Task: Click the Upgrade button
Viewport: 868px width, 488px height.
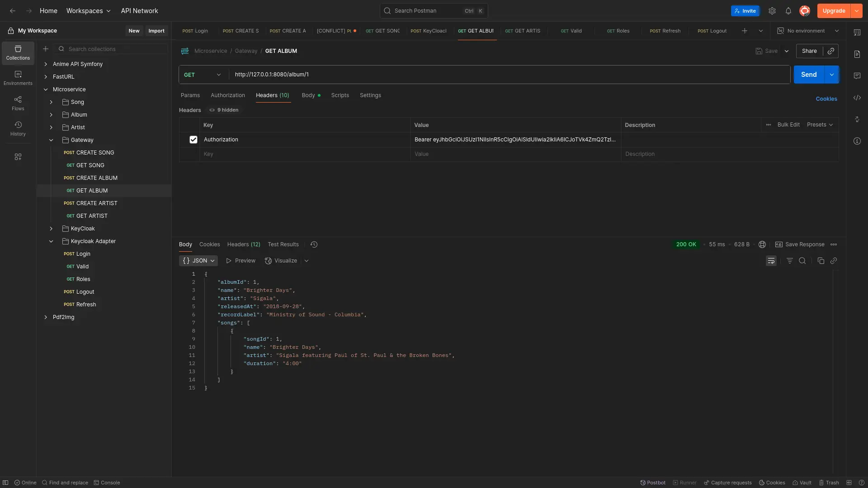Action: [834, 11]
